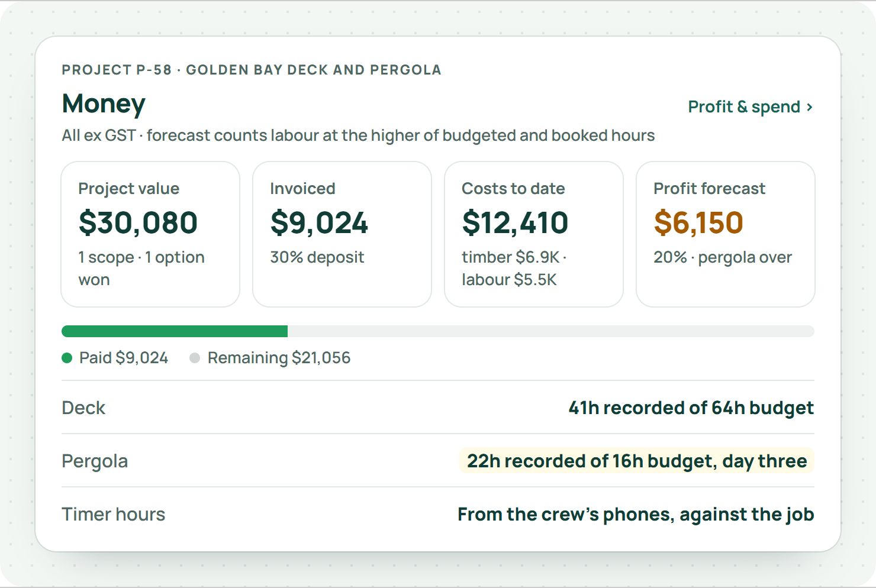Click the 'Remaining $21,056' legend label
Screen dimensions: 876x588
pos(279,358)
